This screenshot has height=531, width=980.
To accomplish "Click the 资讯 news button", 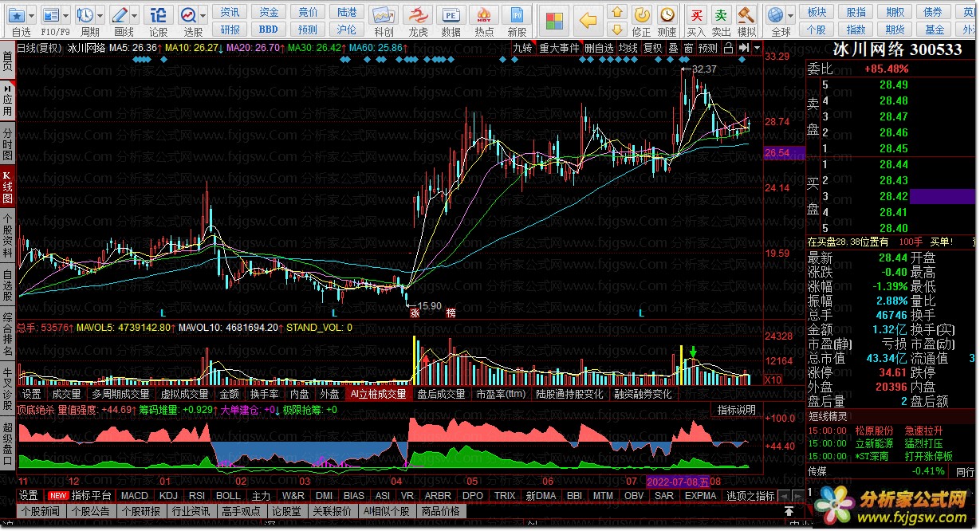I will tap(230, 12).
